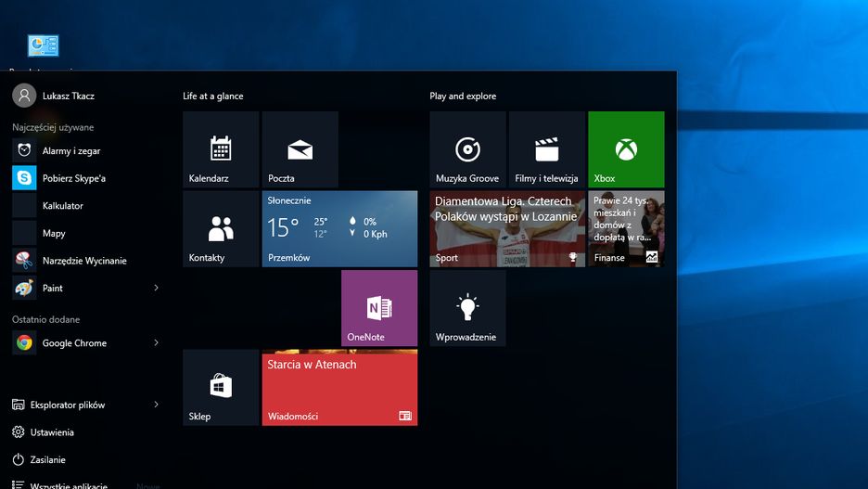Launch the green Xbox tile
The width and height of the screenshot is (868, 489).
pos(626,149)
